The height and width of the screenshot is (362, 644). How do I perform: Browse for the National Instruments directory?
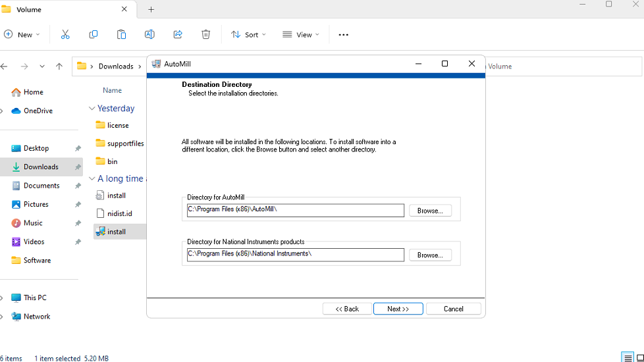pos(430,255)
